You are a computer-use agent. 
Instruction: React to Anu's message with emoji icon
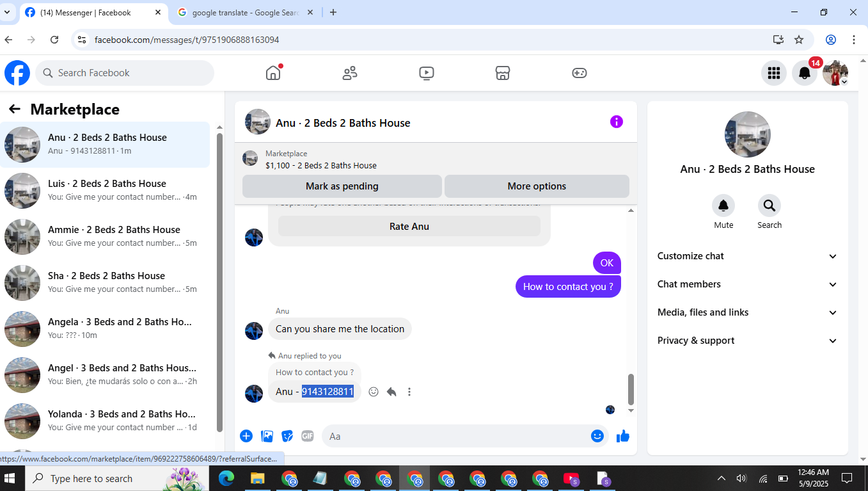[374, 392]
